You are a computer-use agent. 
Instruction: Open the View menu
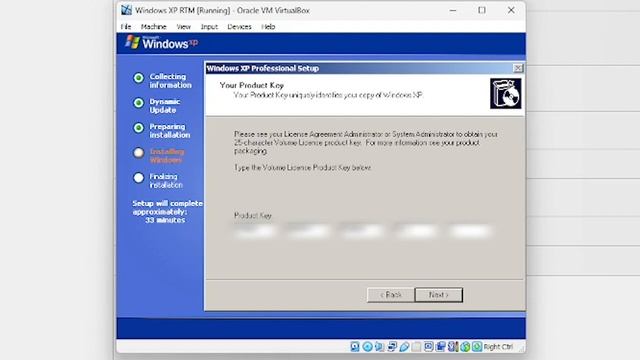point(183,27)
